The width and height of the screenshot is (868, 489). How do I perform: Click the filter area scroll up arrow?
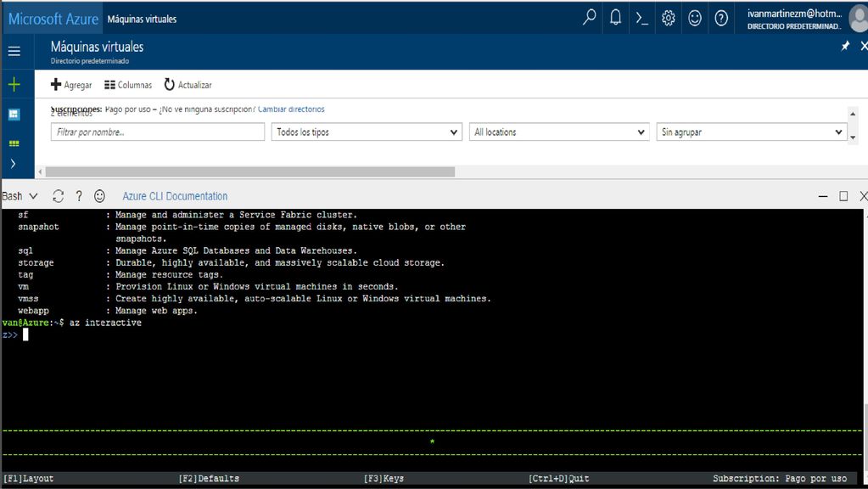pyautogui.click(x=853, y=114)
